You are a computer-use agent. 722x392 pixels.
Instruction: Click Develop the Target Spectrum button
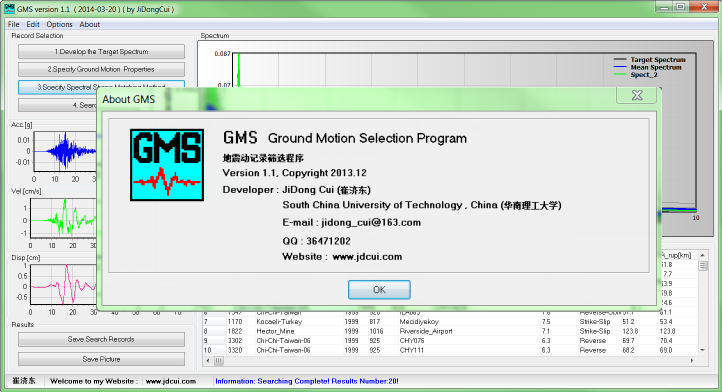coord(101,52)
